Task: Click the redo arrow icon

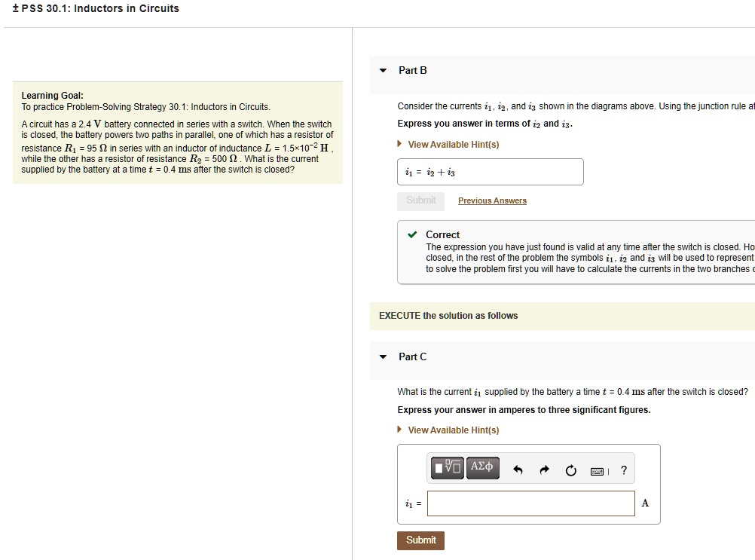Action: [544, 471]
